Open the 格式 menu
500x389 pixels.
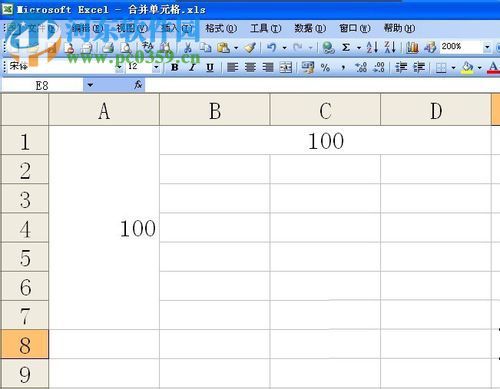[221, 28]
